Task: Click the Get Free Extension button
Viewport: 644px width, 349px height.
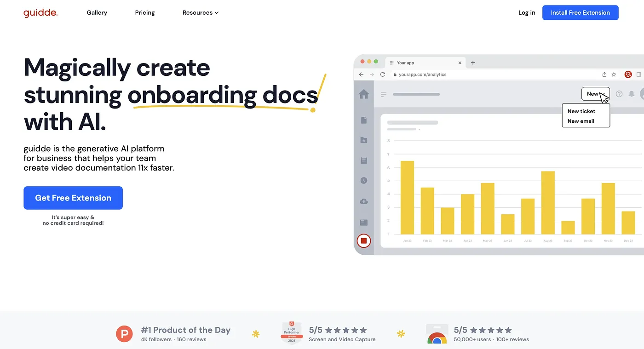Action: coord(73,198)
